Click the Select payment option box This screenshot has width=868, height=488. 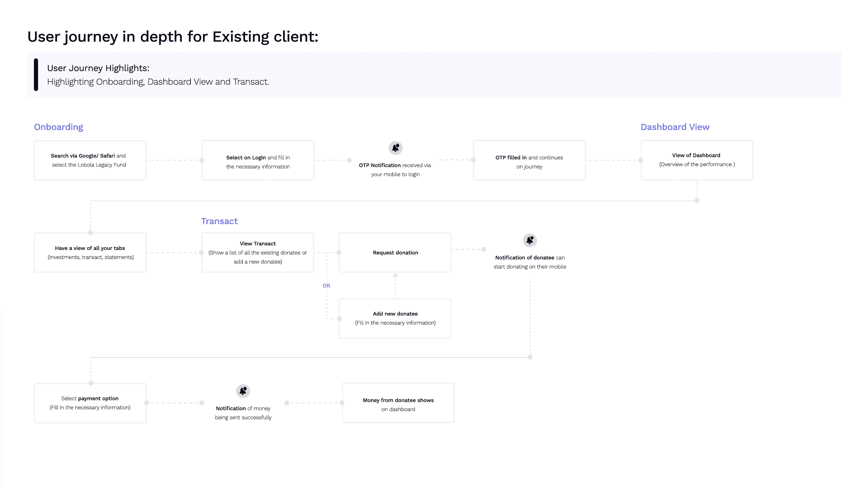click(90, 403)
